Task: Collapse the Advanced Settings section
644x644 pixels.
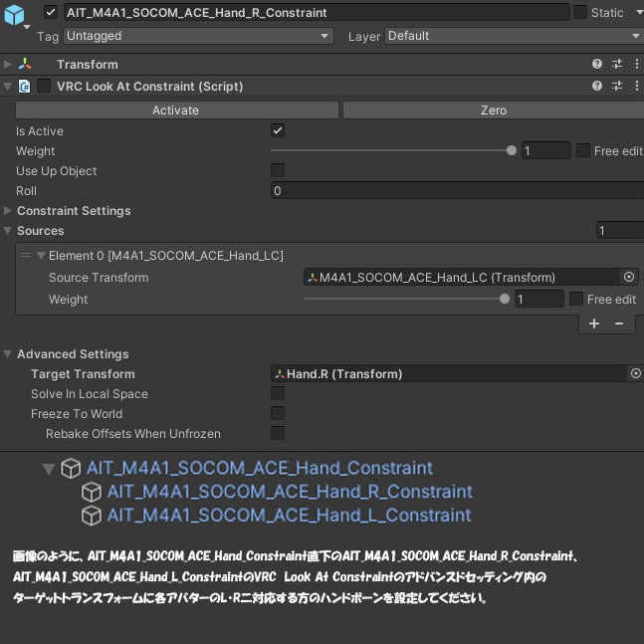Action: 7,354
